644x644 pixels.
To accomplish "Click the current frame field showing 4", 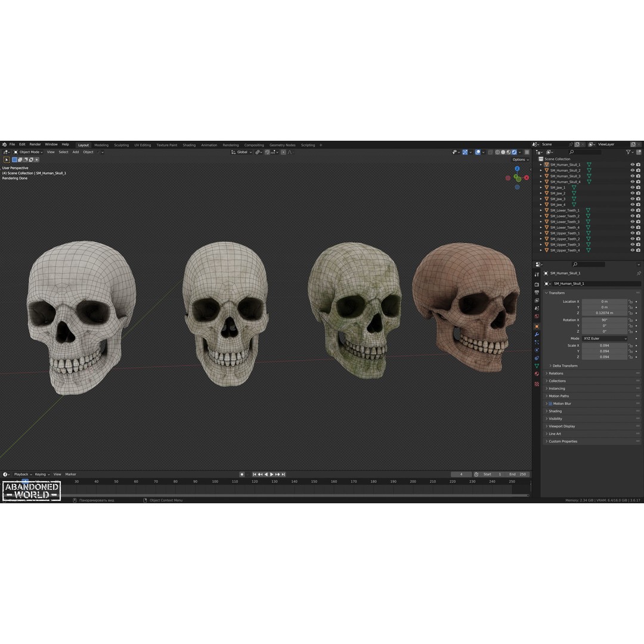I will point(461,475).
